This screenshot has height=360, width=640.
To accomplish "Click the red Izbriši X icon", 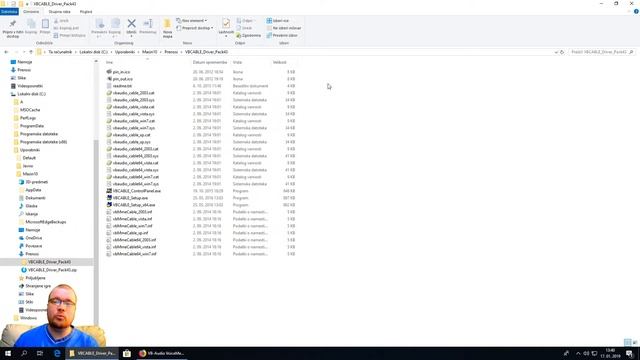I will 131,24.
